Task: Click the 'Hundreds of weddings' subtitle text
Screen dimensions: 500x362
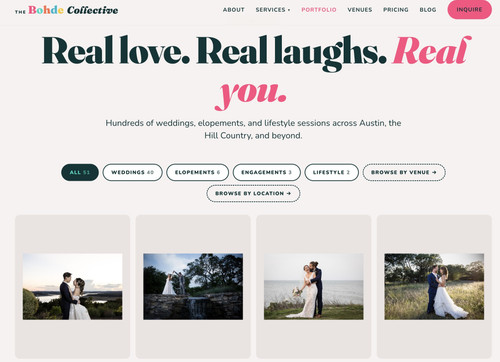Action: [253, 129]
